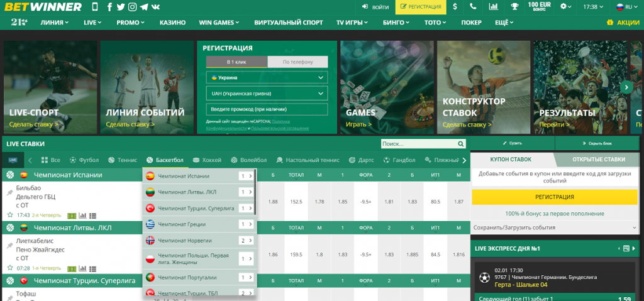Click the yellow РЕГИСТРАЦИЯ button in coupon panel
644x301 pixels.
pyautogui.click(x=554, y=197)
